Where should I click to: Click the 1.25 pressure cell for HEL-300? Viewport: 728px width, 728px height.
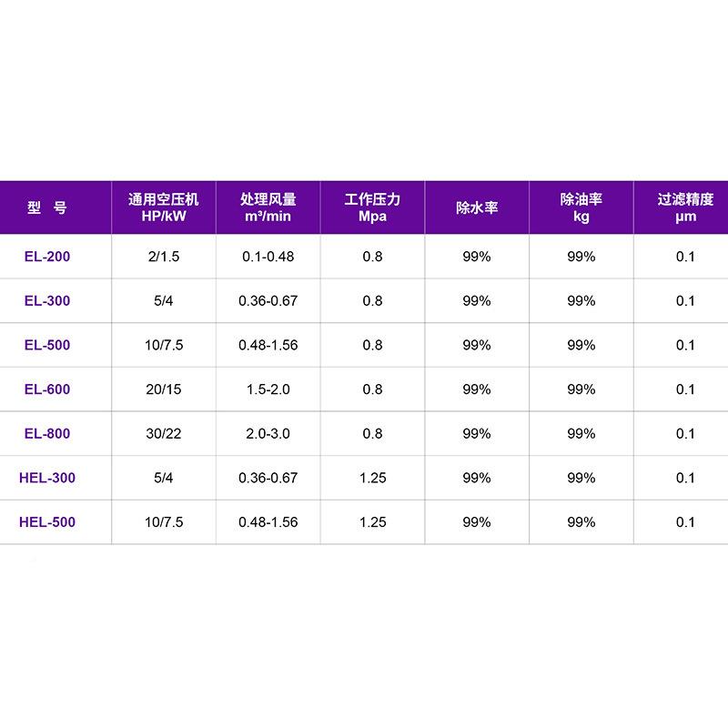point(372,478)
